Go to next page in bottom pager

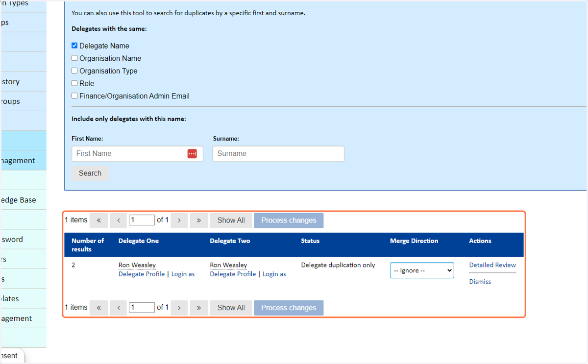179,308
